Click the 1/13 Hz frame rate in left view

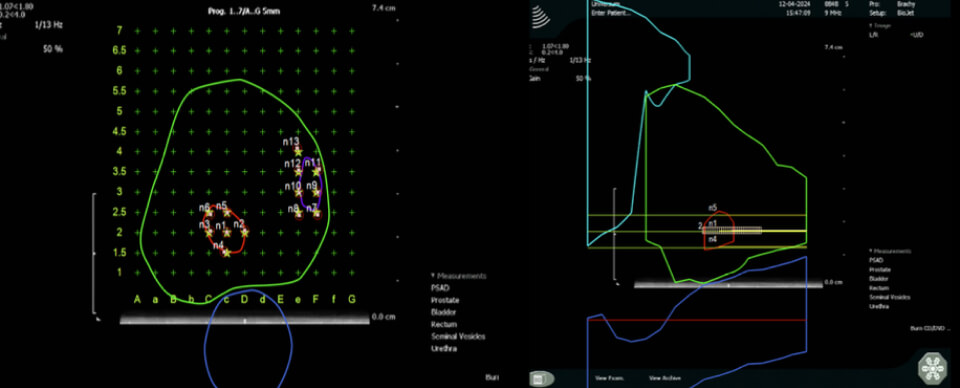[50, 25]
